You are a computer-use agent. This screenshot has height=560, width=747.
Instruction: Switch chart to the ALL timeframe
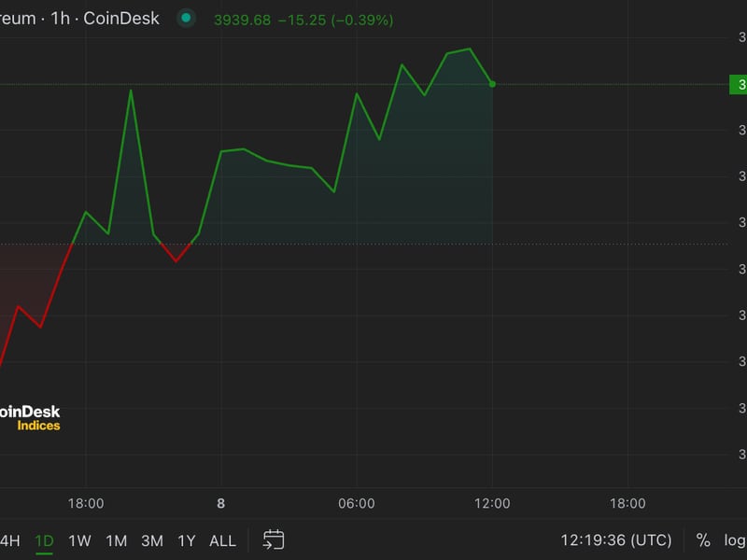point(222,540)
